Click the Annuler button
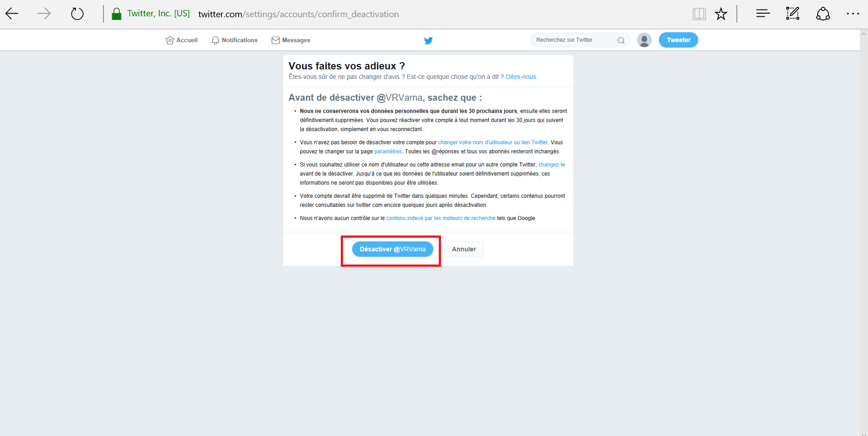 coord(464,249)
